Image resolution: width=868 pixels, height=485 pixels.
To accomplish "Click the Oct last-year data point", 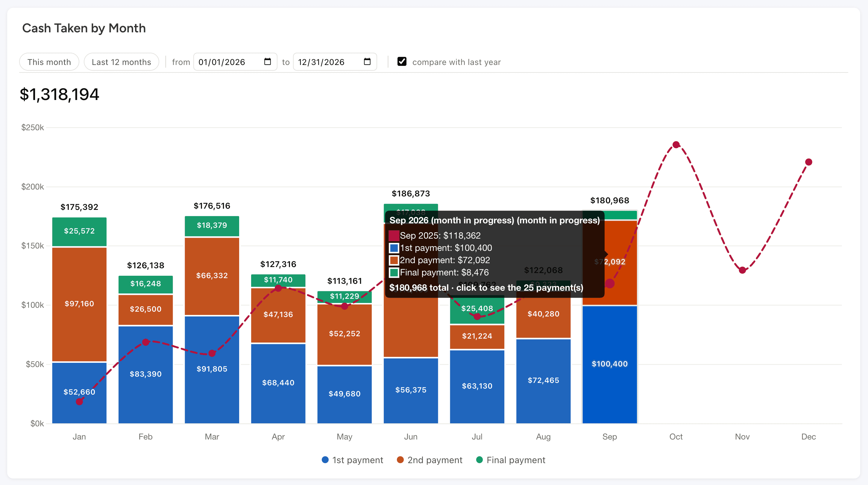I will (676, 145).
